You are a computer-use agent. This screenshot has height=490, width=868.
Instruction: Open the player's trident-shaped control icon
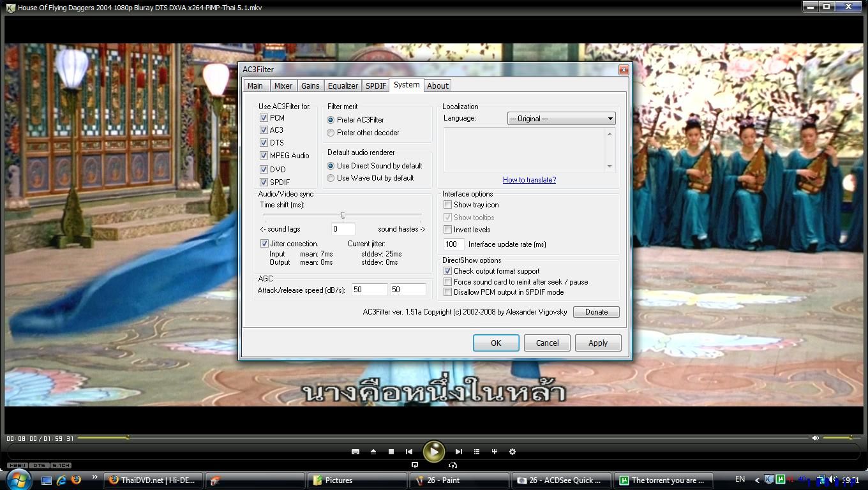(x=494, y=452)
